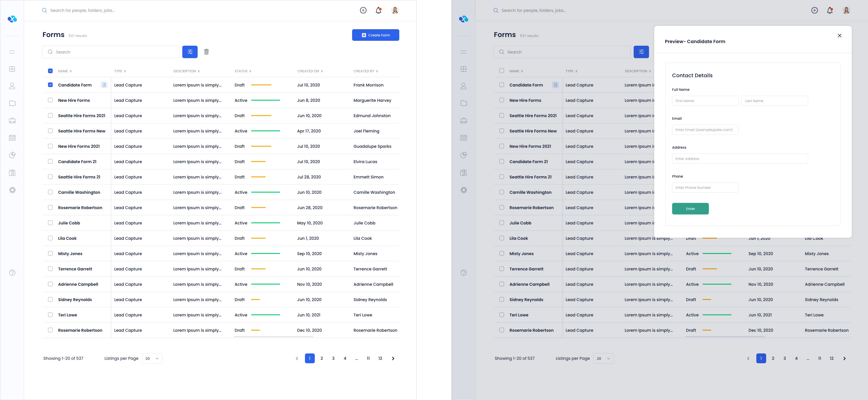Screen dimensions: 868x400
Task: Click document preview icon in checked Candidate Form row
Action: [x=104, y=85]
